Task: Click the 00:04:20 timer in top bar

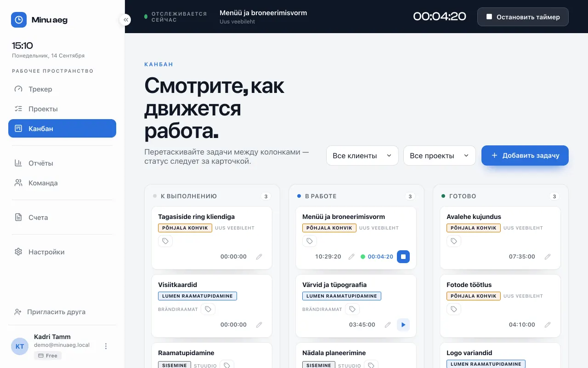Action: (440, 17)
